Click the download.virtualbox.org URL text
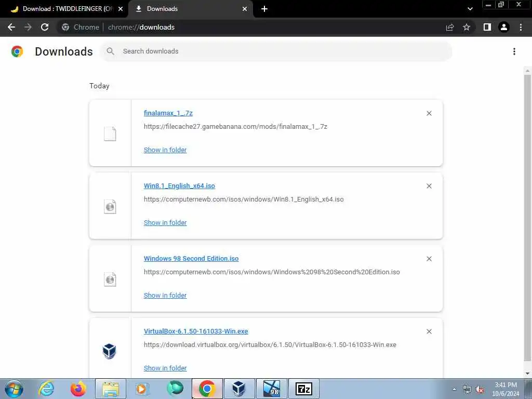This screenshot has height=399, width=532. (270, 345)
